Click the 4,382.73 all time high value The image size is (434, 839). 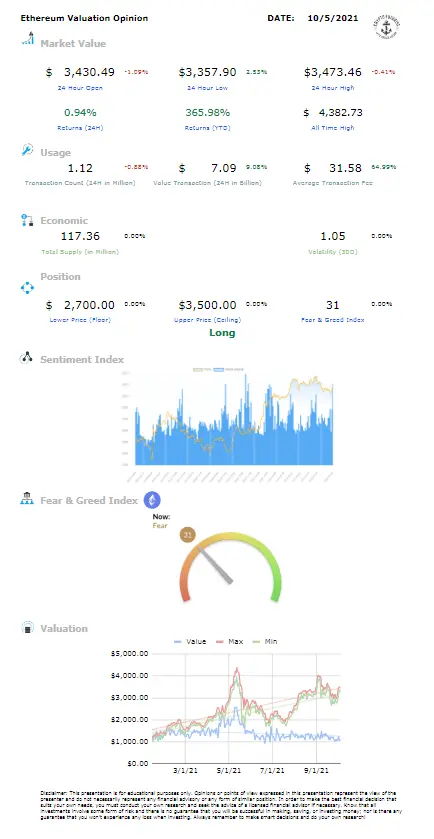click(340, 112)
